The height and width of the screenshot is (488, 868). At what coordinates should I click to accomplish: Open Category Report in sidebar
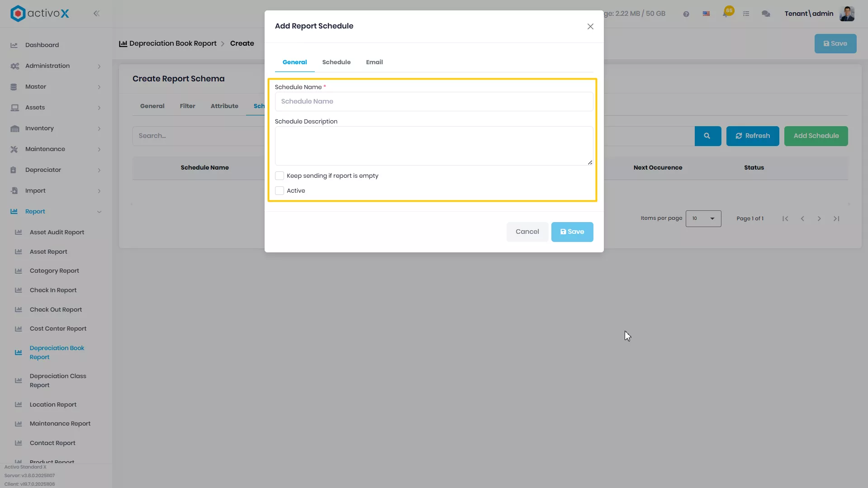pyautogui.click(x=54, y=271)
